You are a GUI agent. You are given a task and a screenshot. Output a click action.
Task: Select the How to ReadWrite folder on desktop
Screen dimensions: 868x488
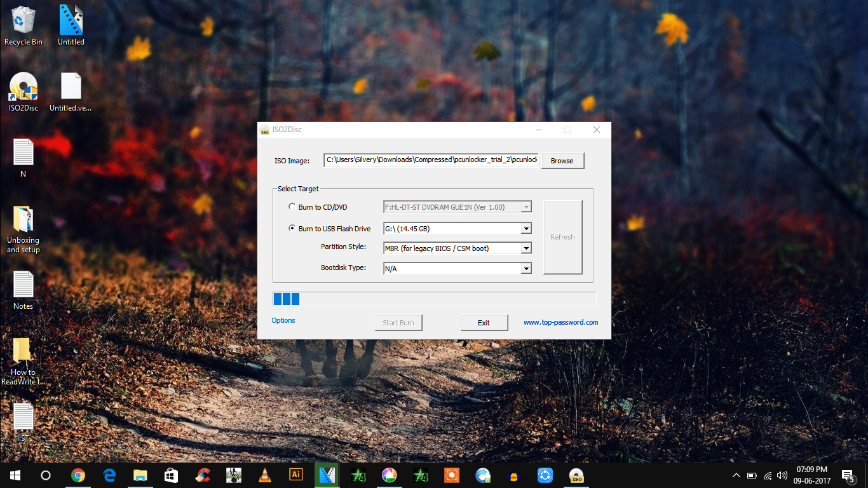[x=24, y=362]
